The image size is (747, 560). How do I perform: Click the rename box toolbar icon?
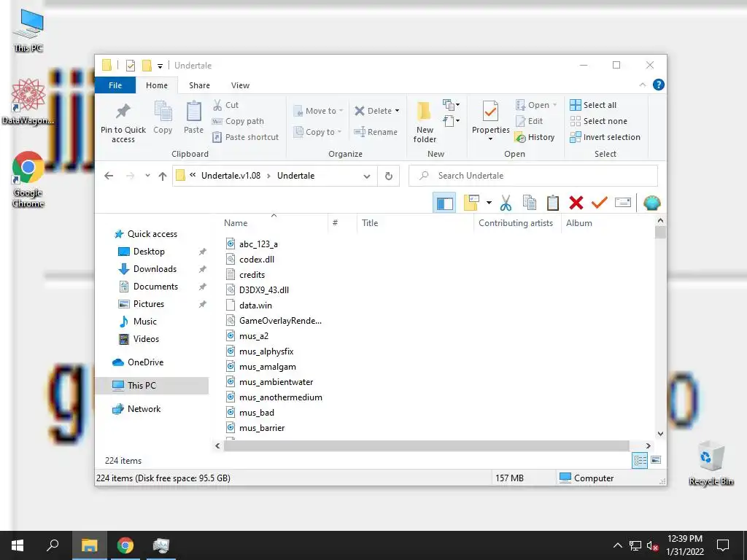[x=623, y=203]
